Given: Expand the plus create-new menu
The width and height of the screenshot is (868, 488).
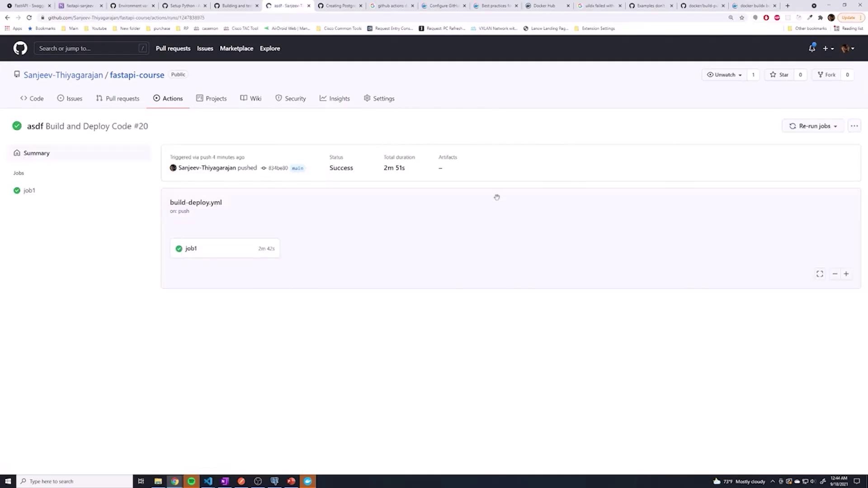Looking at the screenshot, I should 828,48.
